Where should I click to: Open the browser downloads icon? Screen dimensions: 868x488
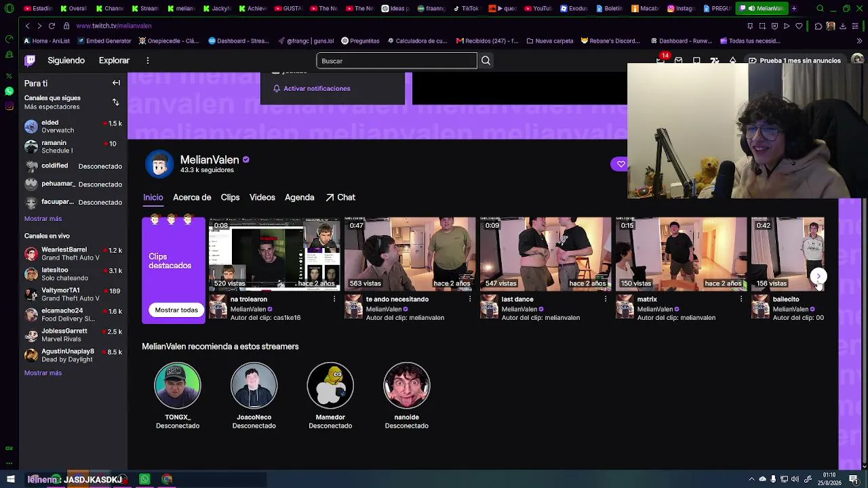843,26
